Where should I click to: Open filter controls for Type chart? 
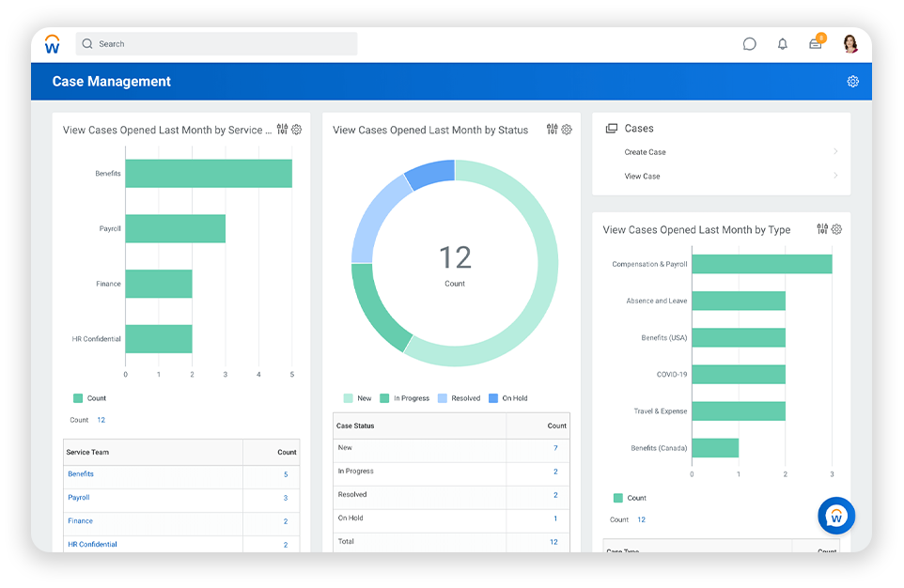click(822, 229)
